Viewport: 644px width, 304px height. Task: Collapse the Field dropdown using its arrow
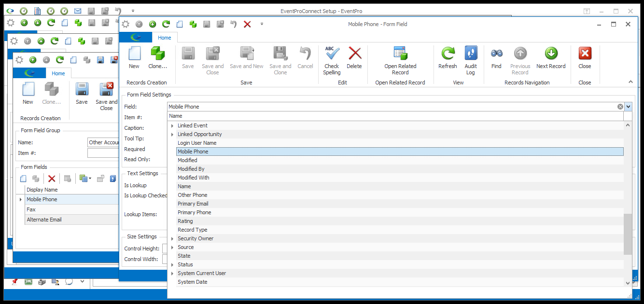click(x=628, y=107)
